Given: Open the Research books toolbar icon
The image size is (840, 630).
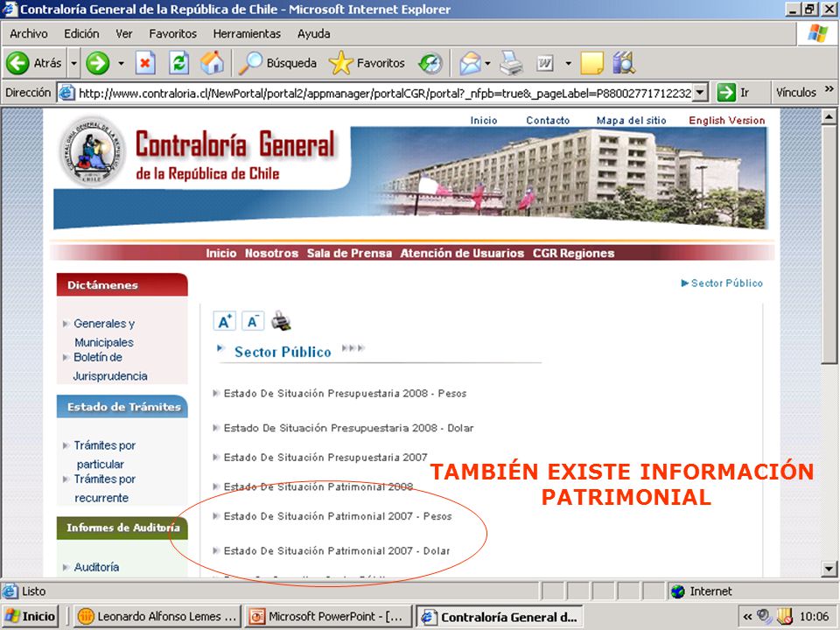Looking at the screenshot, I should 624,63.
